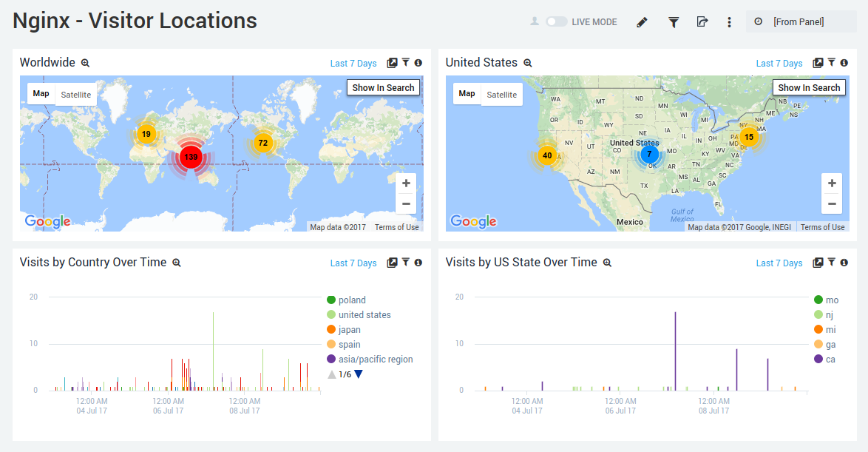Zoom out on the Worldwide map
This screenshot has height=452, width=868.
tap(406, 204)
